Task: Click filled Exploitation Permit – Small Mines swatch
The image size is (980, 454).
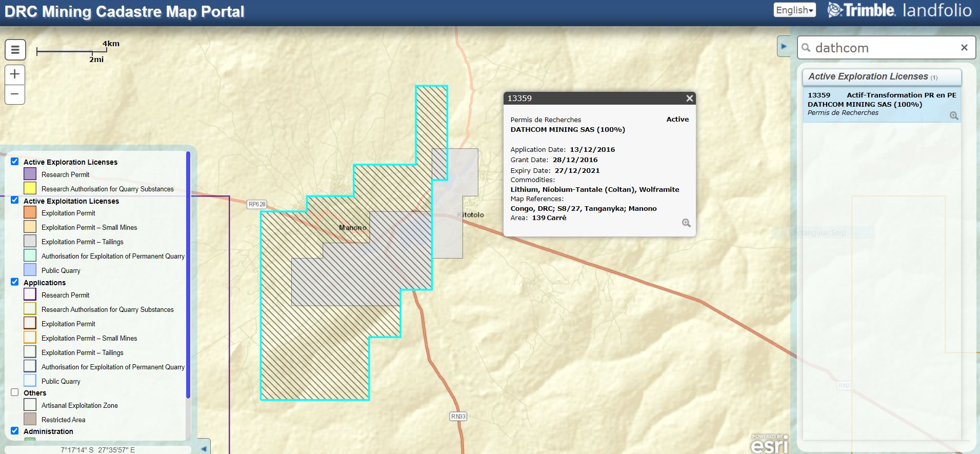Action: 30,227
